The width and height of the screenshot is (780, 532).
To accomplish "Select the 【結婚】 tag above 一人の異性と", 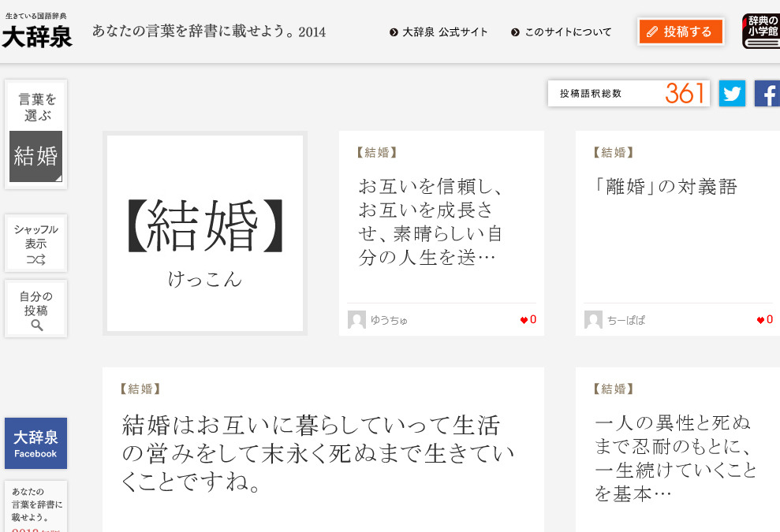I will pos(614,389).
